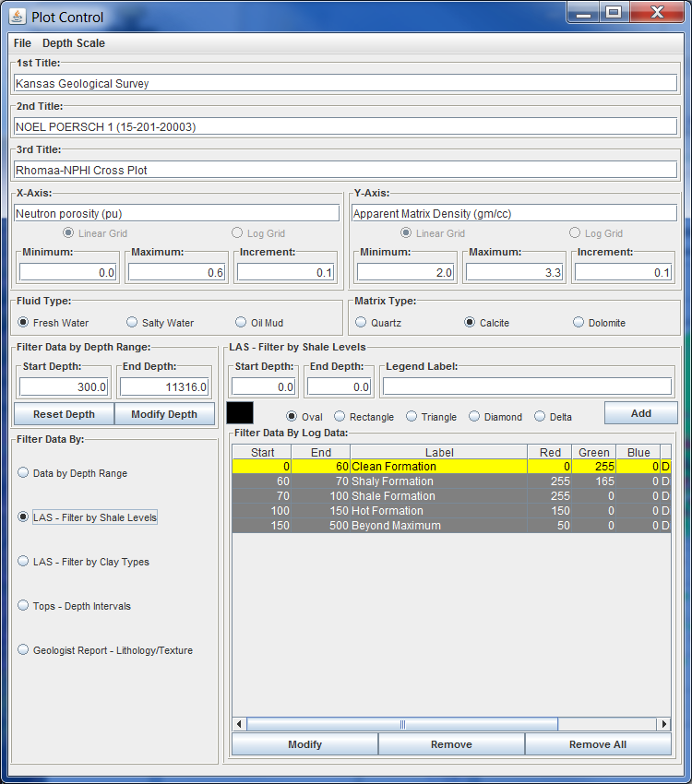Edit the 2nd Title NOEL POERSCH field
Viewport: 692px width, 784px height.
[x=345, y=126]
